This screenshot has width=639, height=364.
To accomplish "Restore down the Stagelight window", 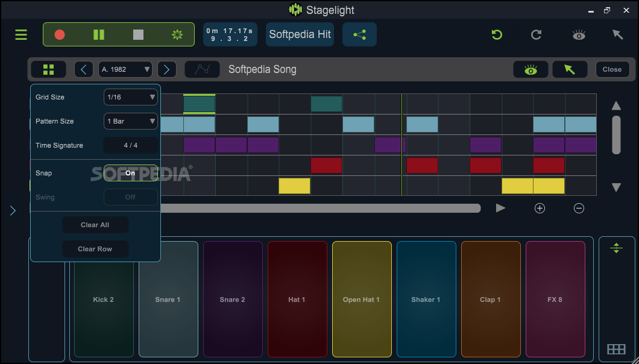I will (607, 10).
